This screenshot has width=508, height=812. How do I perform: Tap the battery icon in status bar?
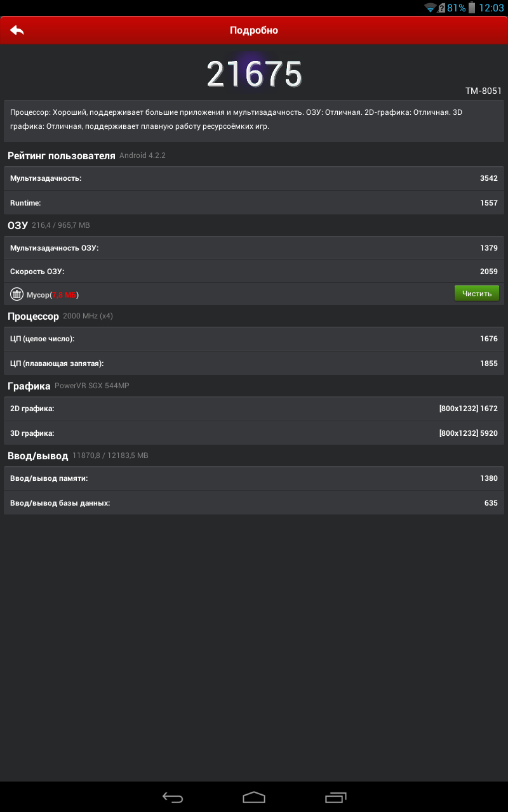pyautogui.click(x=472, y=8)
